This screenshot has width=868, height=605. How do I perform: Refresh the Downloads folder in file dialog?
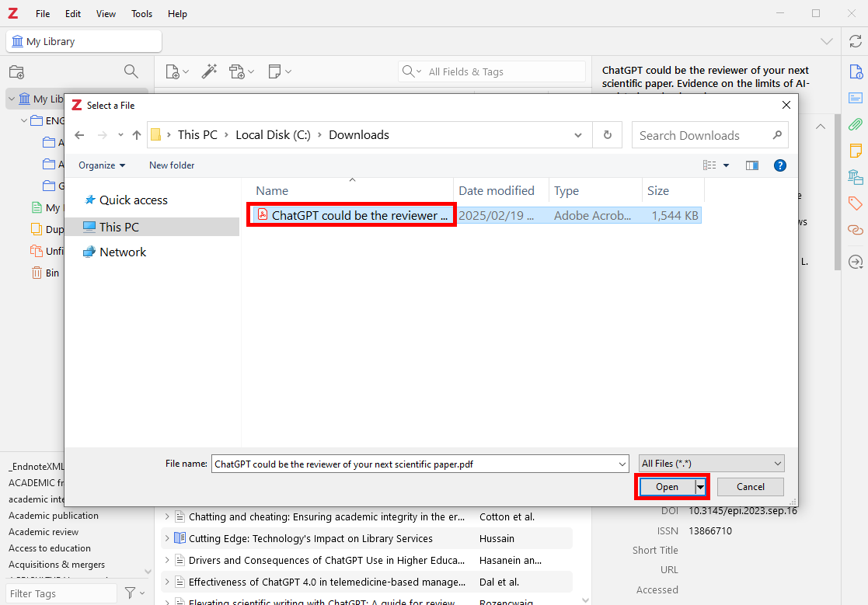[608, 135]
